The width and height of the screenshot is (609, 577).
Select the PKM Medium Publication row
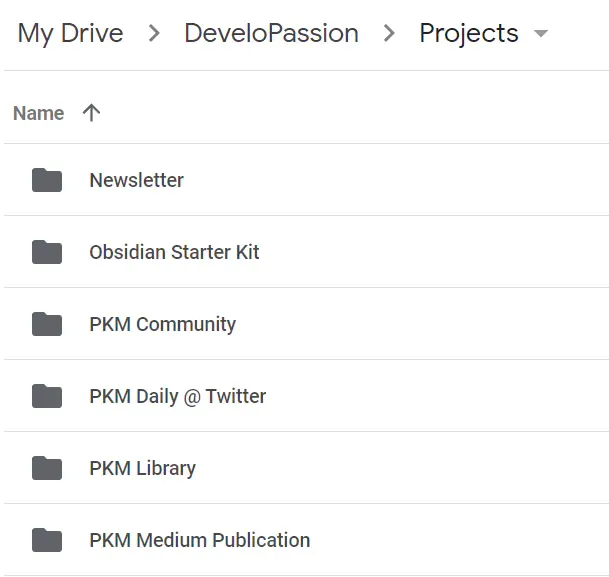pyautogui.click(x=306, y=540)
